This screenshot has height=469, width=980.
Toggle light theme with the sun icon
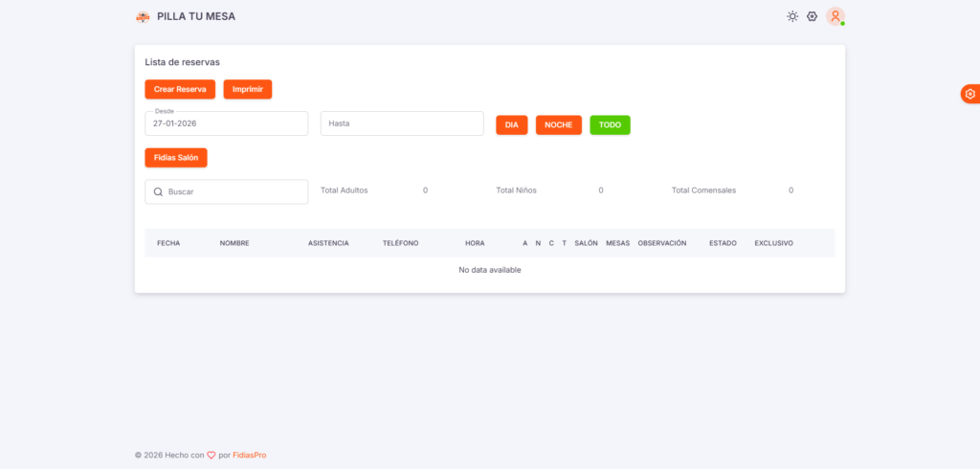(792, 16)
